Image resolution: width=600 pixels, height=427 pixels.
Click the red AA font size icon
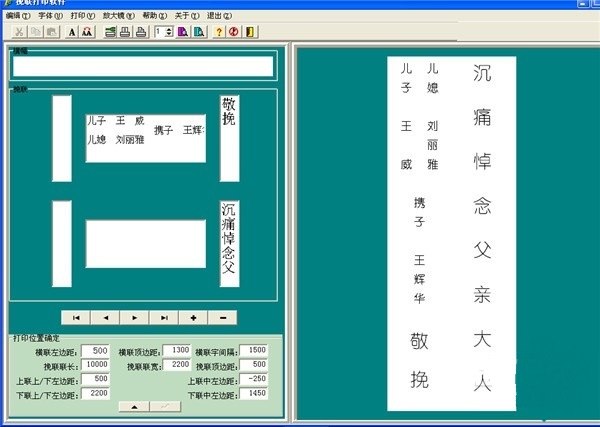pyautogui.click(x=87, y=32)
